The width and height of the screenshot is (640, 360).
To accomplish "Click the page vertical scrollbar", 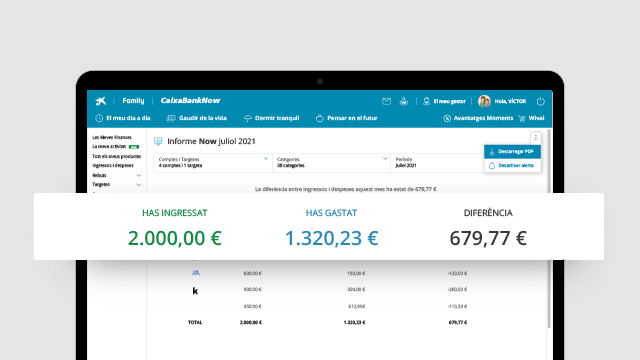I will [x=549, y=229].
